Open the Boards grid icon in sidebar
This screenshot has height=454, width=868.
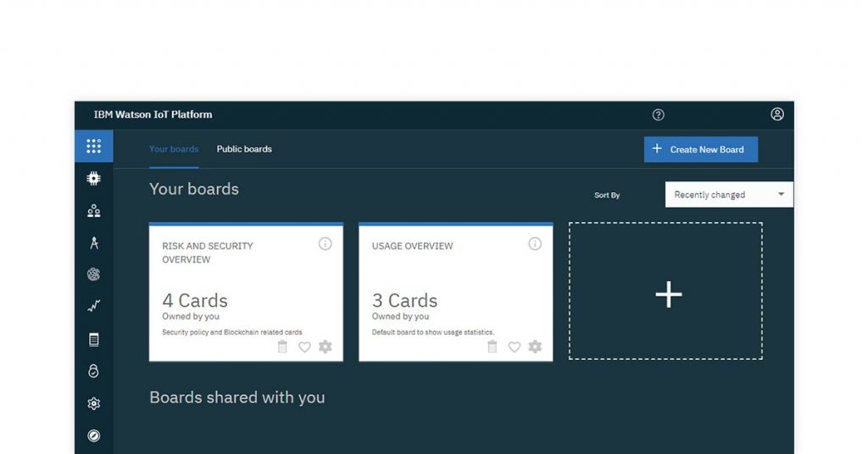tap(93, 147)
